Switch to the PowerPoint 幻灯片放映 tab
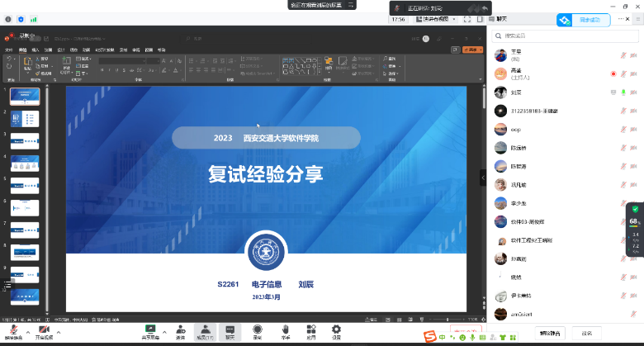This screenshot has width=644, height=346. click(105, 50)
